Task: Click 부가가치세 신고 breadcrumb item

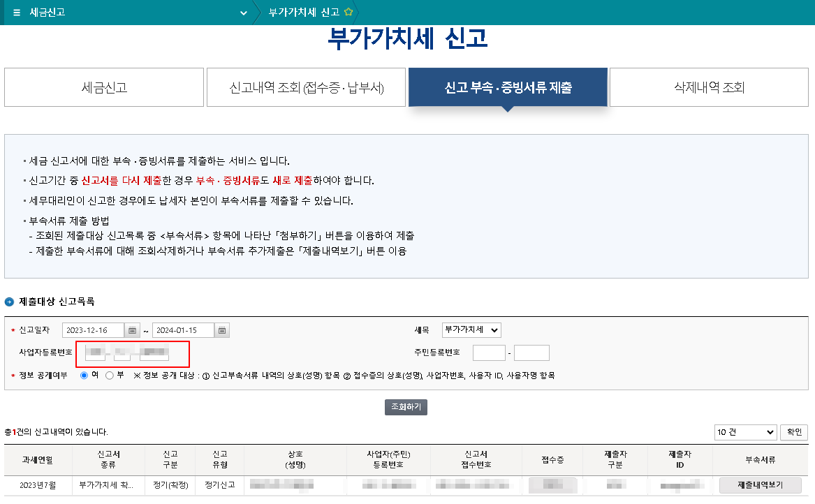Action: click(304, 13)
